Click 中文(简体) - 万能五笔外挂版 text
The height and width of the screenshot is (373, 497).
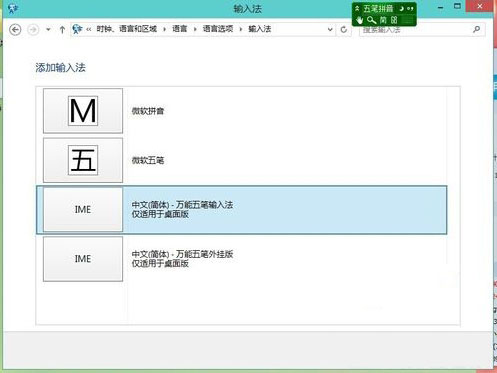point(182,254)
